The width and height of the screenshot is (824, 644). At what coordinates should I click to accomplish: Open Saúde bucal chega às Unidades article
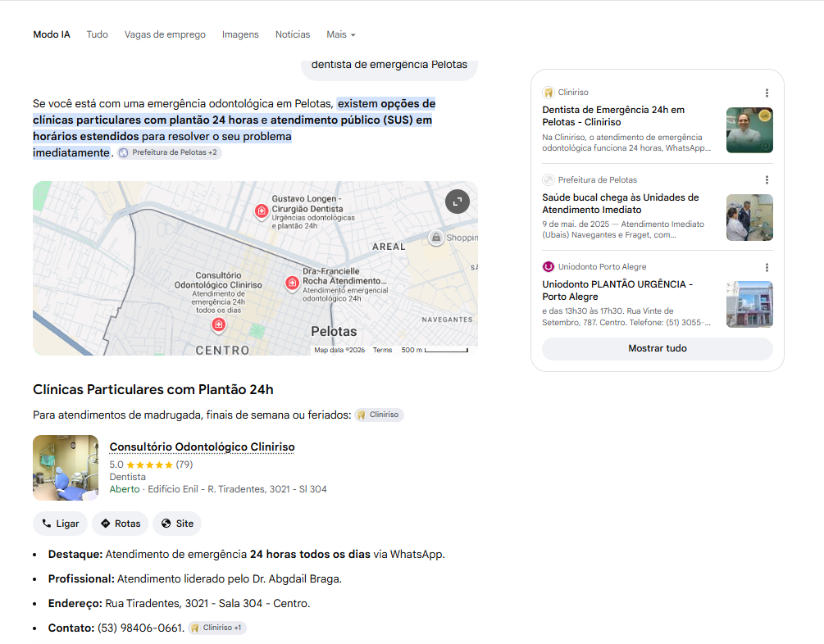(621, 204)
